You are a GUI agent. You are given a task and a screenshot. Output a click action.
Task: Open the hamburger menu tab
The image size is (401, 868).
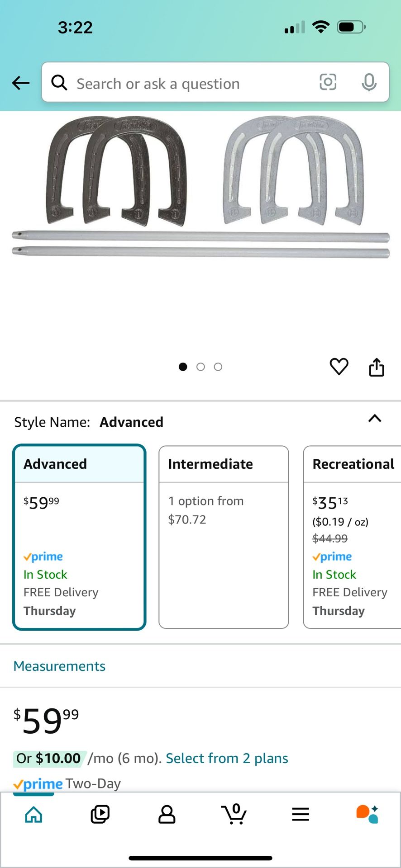301,815
